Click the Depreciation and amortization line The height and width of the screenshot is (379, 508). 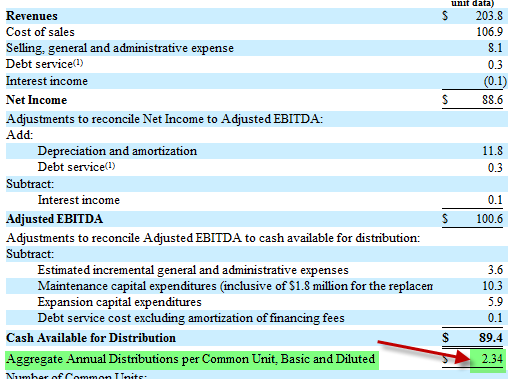[117, 151]
